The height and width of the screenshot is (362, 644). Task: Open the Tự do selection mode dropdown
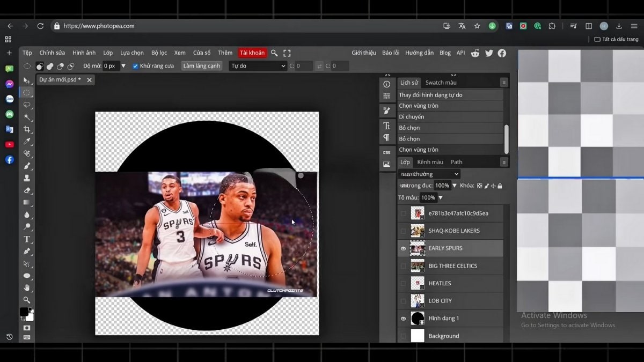click(x=258, y=65)
